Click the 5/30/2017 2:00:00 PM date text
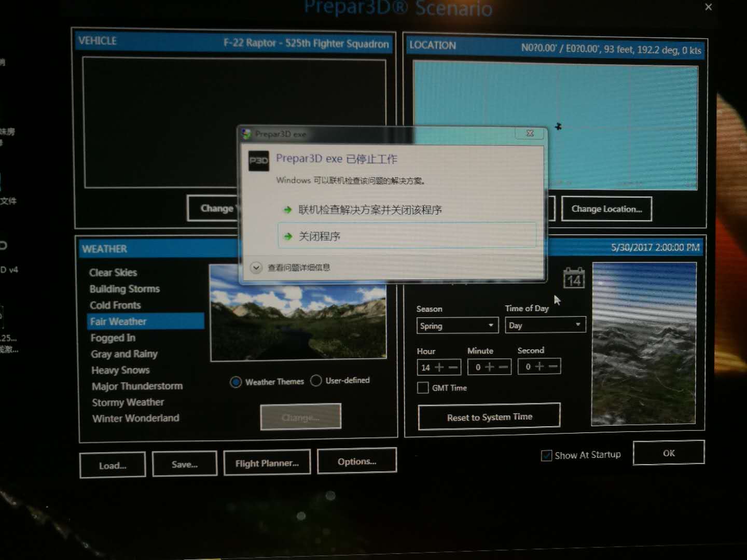This screenshot has height=560, width=747. click(655, 247)
